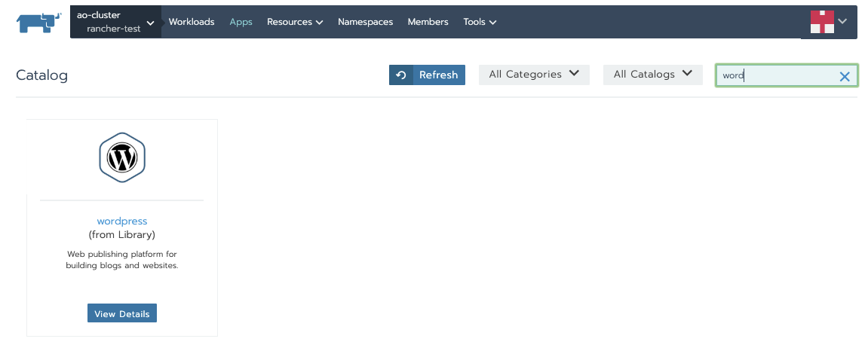Click the WordPress hexagon logo
The image size is (868, 351).
pos(121,158)
